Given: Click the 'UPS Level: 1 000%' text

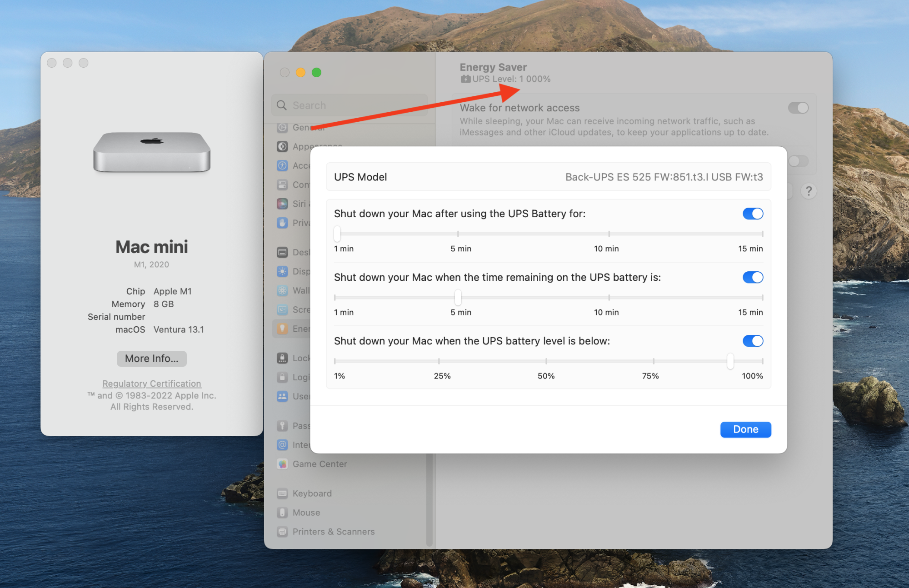Looking at the screenshot, I should [x=511, y=79].
